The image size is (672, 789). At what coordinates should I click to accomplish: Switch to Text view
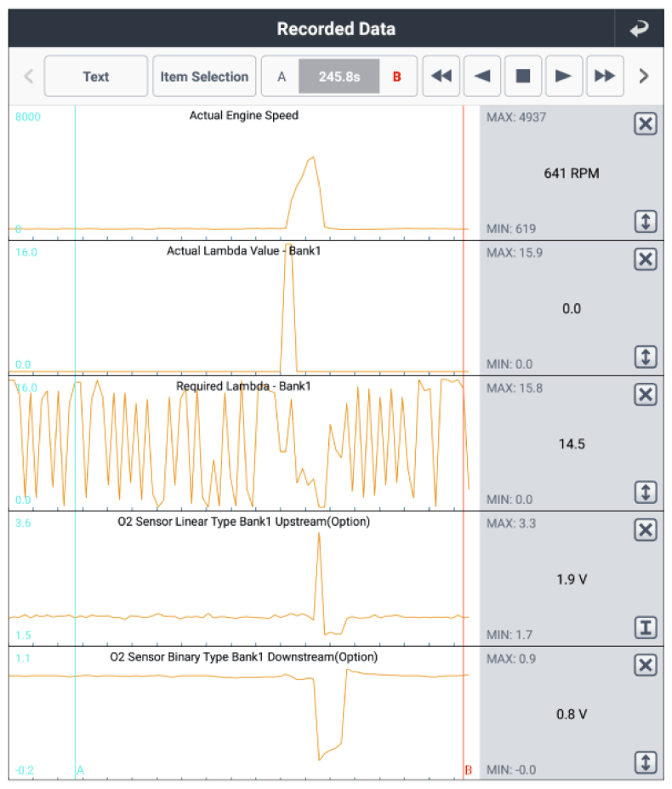pyautogui.click(x=95, y=77)
